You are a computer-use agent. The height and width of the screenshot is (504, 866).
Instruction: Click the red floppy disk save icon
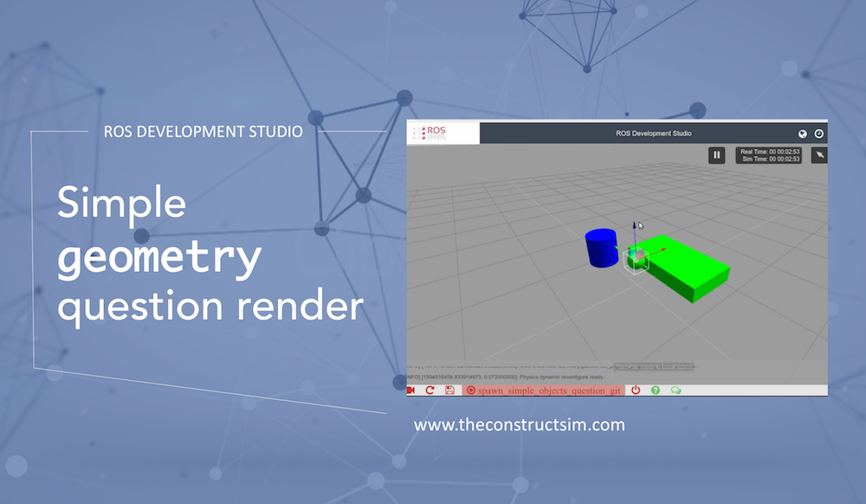pyautogui.click(x=449, y=391)
